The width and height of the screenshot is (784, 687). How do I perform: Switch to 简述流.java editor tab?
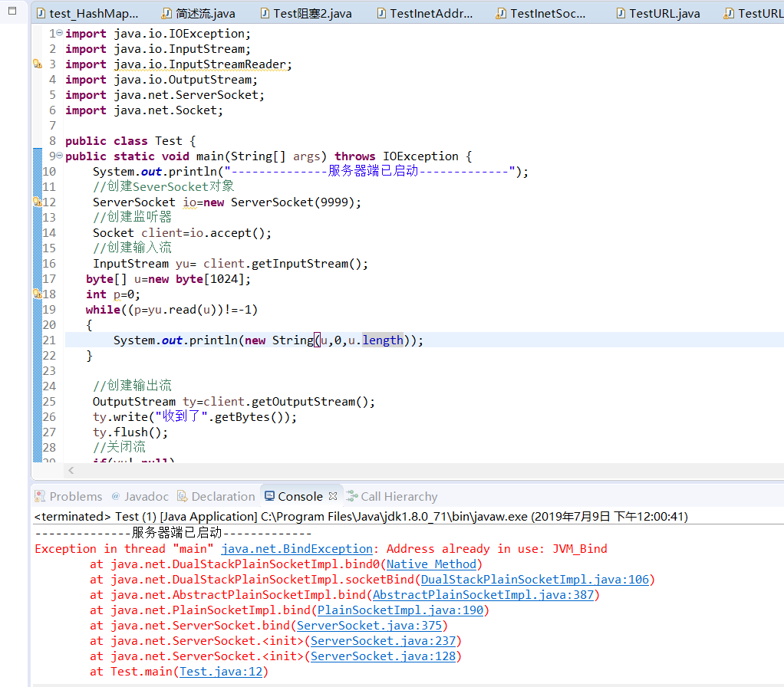pos(199,14)
